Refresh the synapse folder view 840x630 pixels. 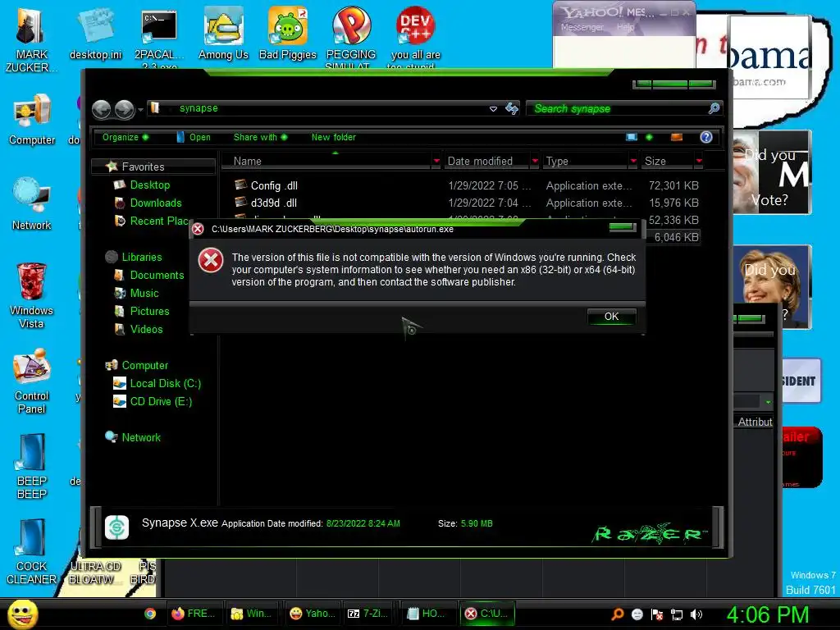point(512,109)
